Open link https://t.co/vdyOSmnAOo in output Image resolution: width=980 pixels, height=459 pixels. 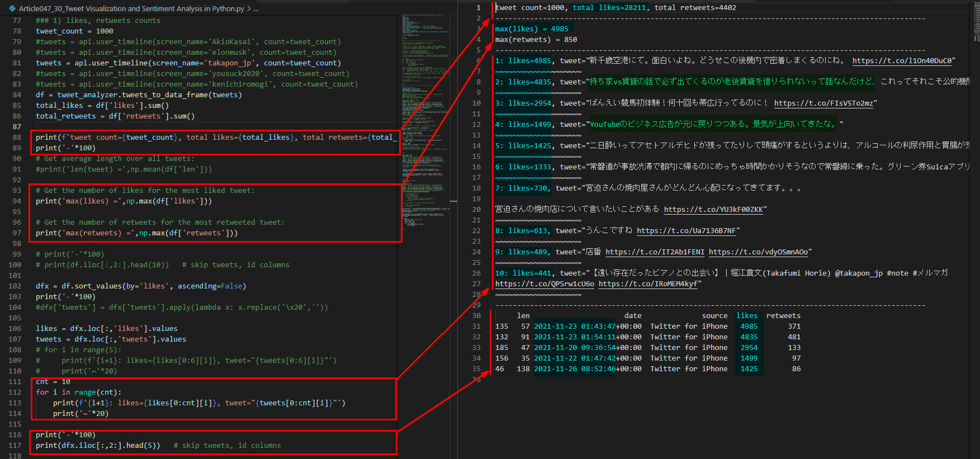click(x=758, y=252)
